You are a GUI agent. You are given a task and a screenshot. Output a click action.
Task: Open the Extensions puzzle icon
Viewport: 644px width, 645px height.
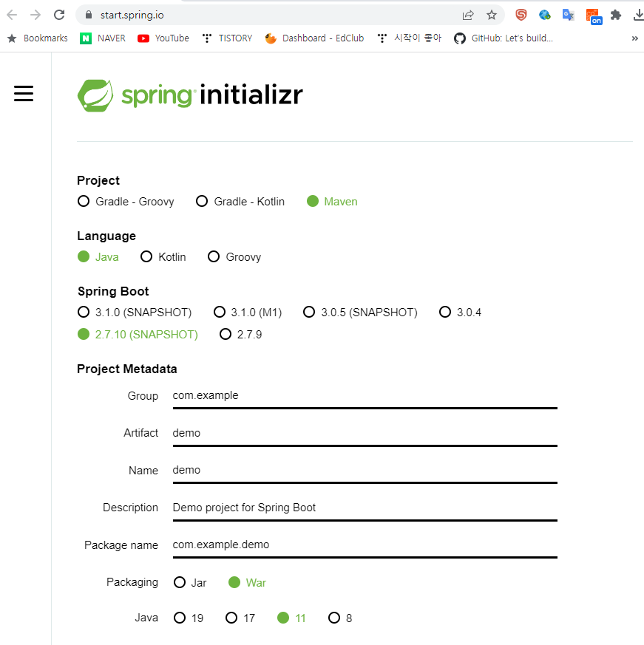616,16
